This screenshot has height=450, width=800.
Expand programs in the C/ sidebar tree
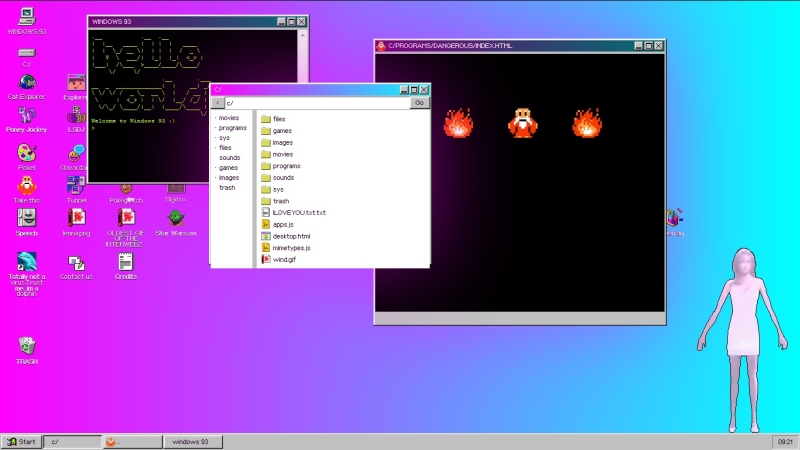[x=233, y=128]
